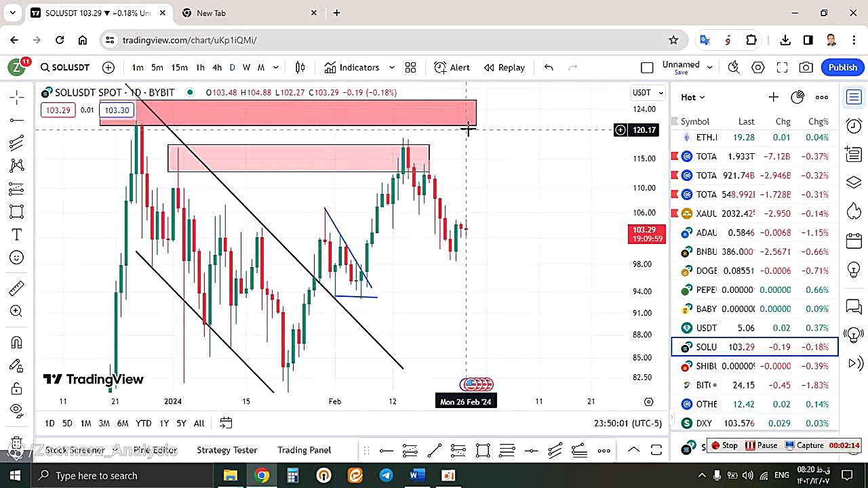Open the SOLUSDT symbol search
The width and height of the screenshot is (868, 488).
65,67
